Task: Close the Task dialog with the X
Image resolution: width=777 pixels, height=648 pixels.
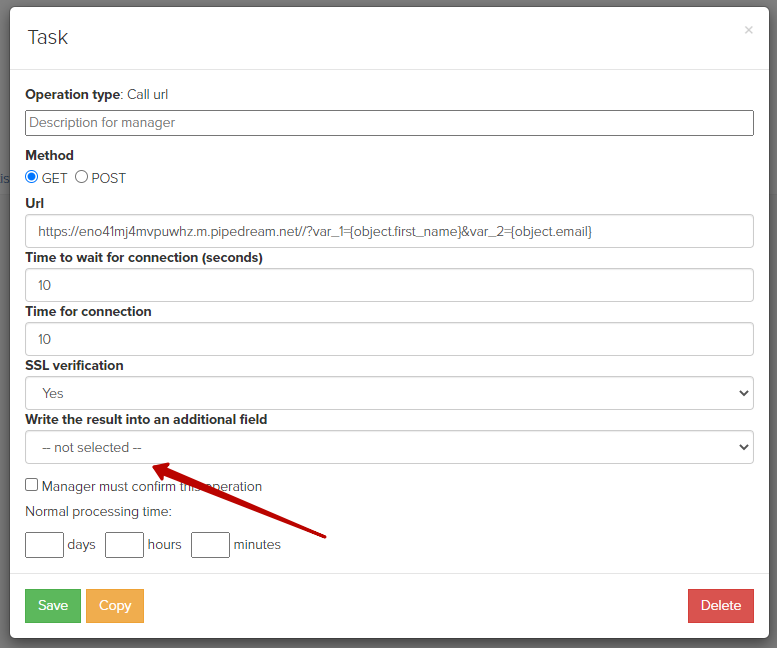Action: point(748,30)
